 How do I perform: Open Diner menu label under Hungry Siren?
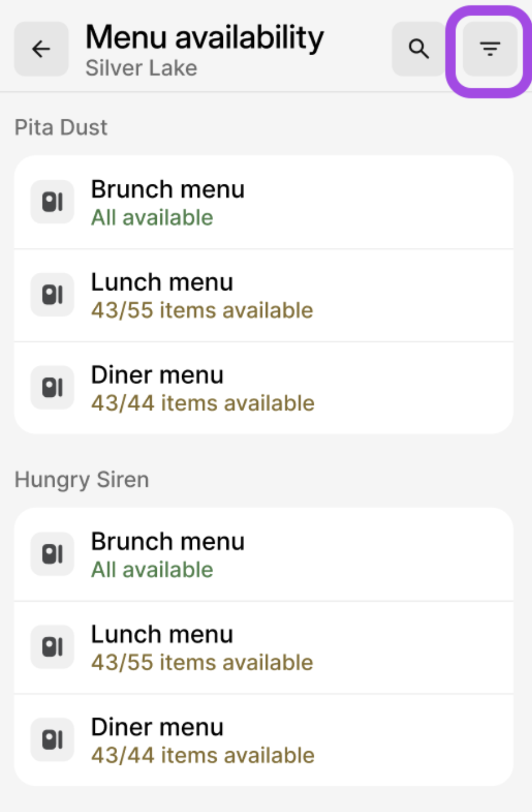click(157, 728)
